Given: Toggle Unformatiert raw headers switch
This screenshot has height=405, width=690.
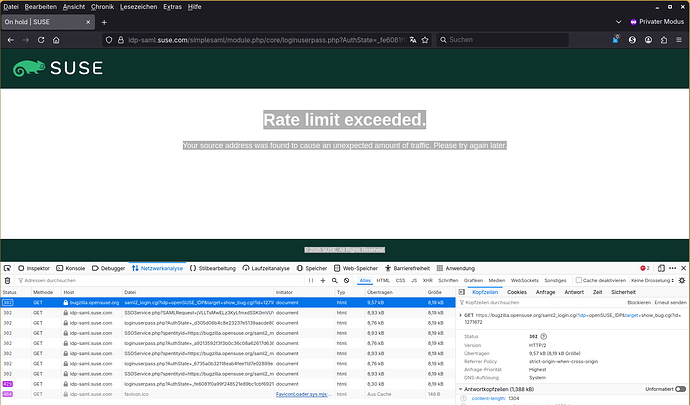Looking at the screenshot, I should (680, 389).
